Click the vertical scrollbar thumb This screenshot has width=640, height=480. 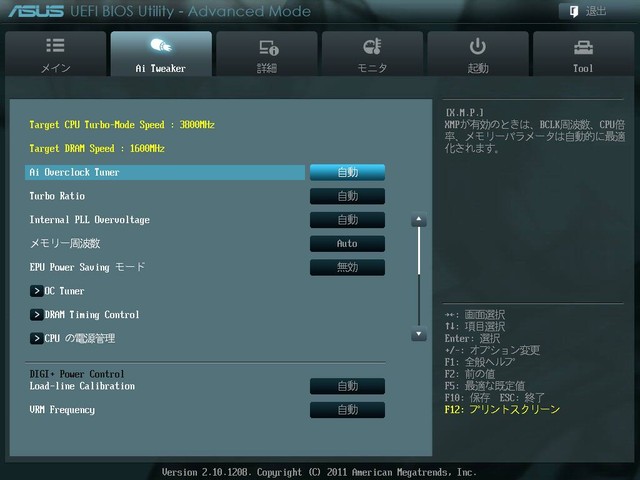pos(419,251)
